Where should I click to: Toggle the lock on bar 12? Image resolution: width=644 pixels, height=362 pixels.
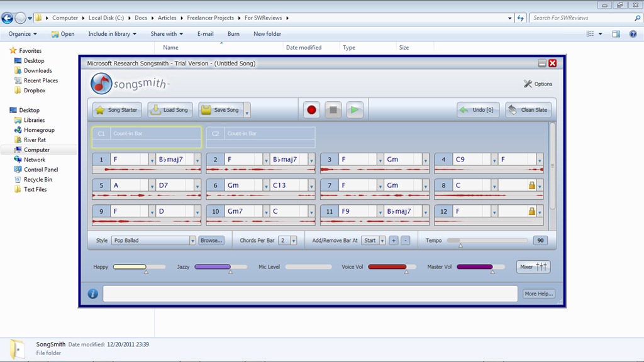coord(532,211)
